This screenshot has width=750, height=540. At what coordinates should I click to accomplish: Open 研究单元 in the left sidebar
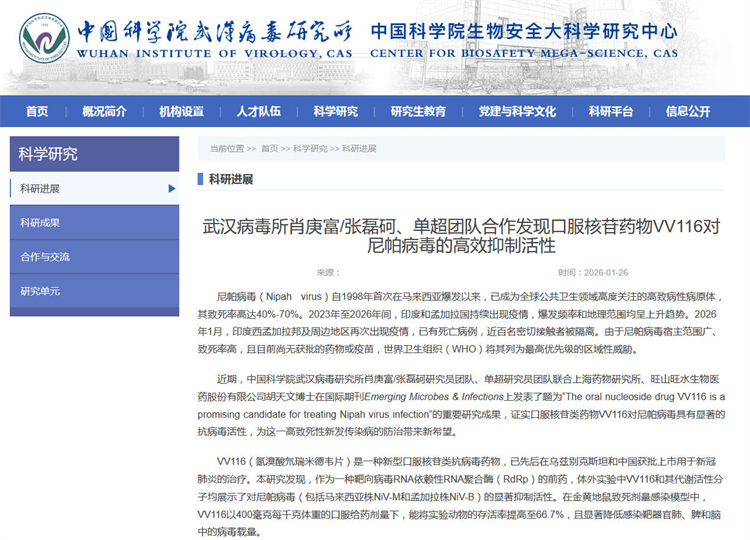(x=40, y=291)
